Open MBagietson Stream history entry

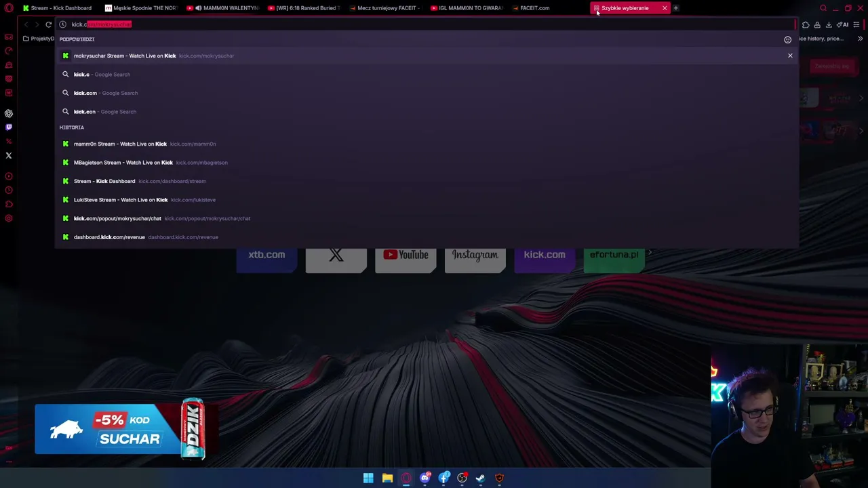coord(427,163)
